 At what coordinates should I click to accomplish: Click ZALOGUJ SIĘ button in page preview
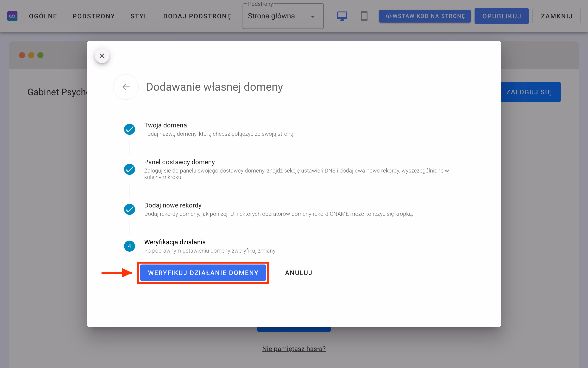(531, 92)
